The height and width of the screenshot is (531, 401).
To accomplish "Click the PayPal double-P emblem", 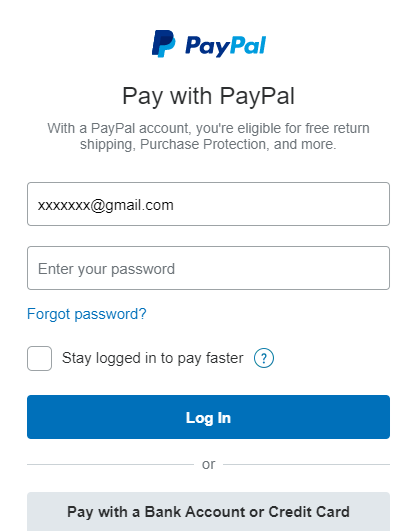I will point(164,43).
